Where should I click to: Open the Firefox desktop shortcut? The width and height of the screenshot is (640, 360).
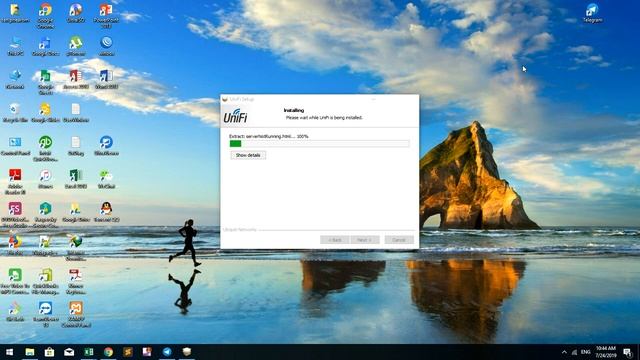tap(15, 245)
